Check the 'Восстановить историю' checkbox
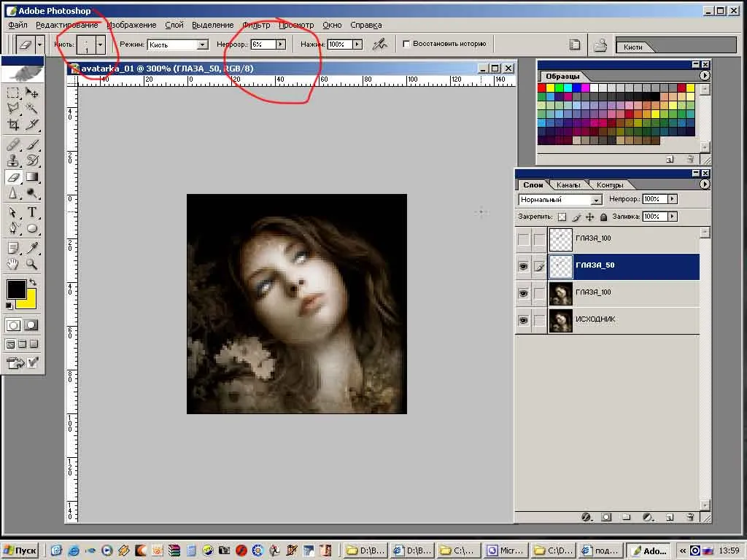 [x=406, y=44]
